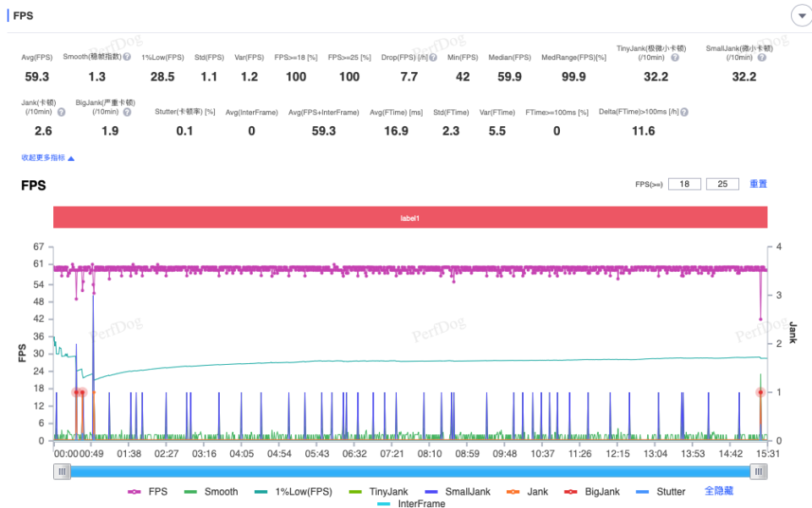Edit the FPS threshold field showing 18
This screenshot has width=812, height=508.
(x=684, y=184)
